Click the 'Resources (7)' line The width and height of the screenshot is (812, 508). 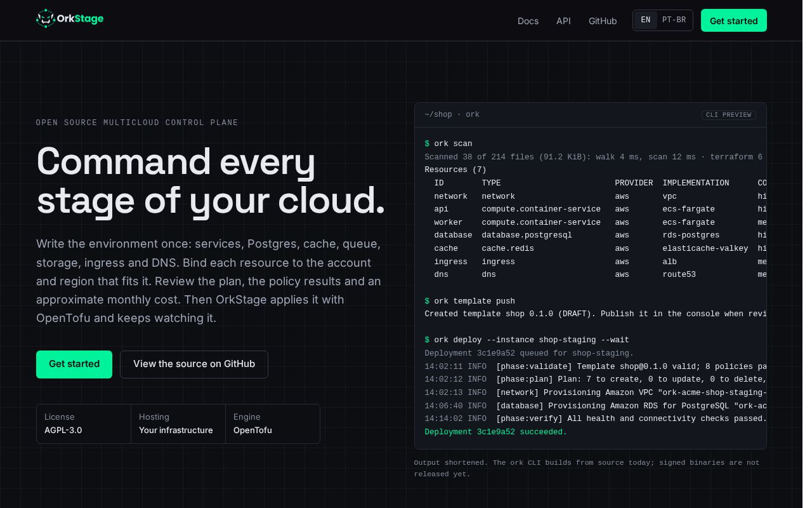point(455,170)
